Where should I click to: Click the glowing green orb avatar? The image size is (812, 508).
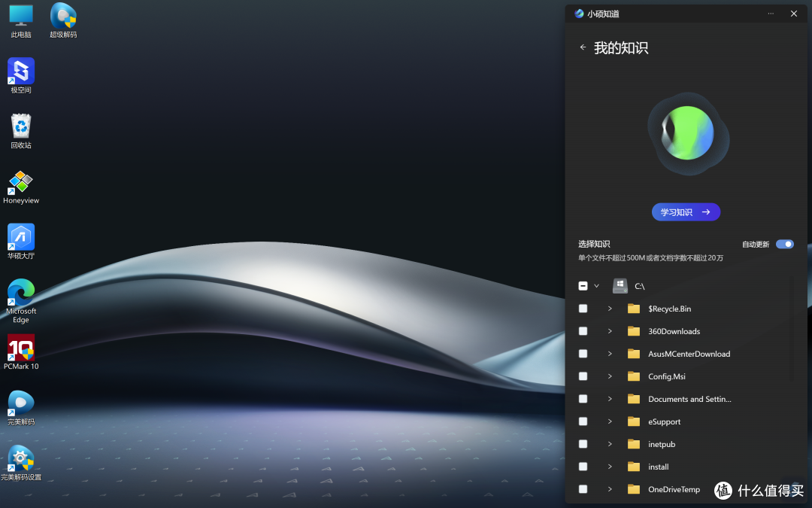click(688, 133)
